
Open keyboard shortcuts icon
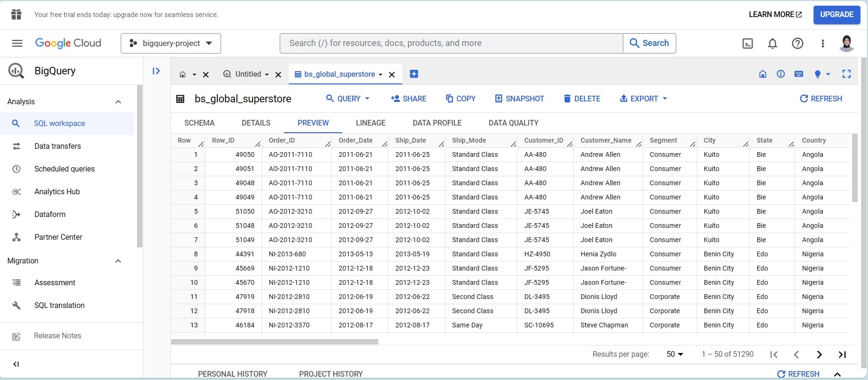[799, 74]
